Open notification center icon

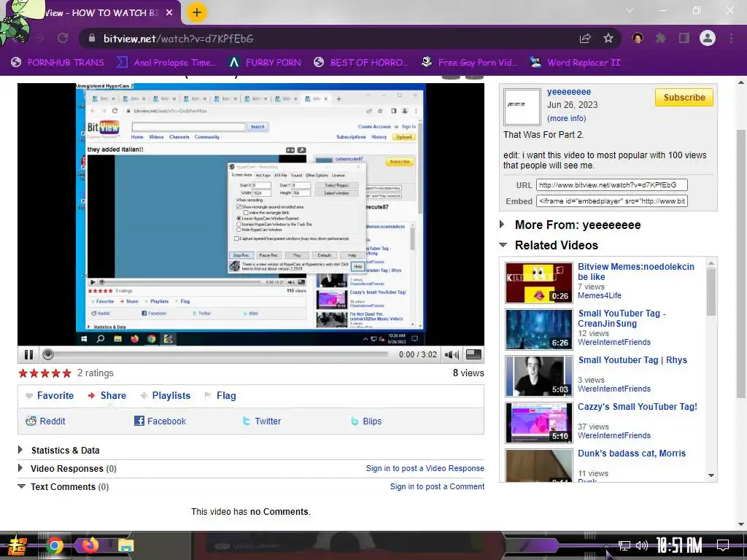tap(723, 545)
